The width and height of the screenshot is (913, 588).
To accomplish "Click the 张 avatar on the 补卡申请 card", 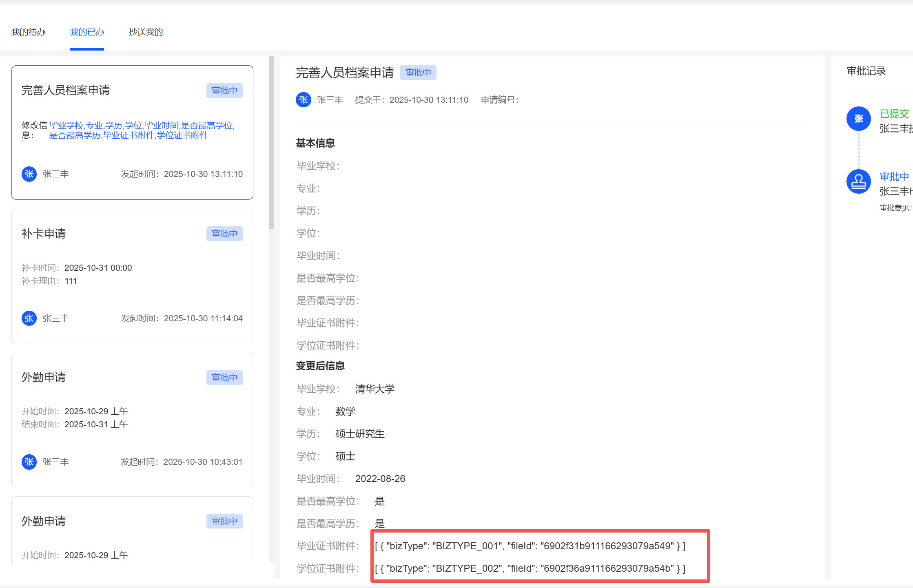I will pos(29,318).
